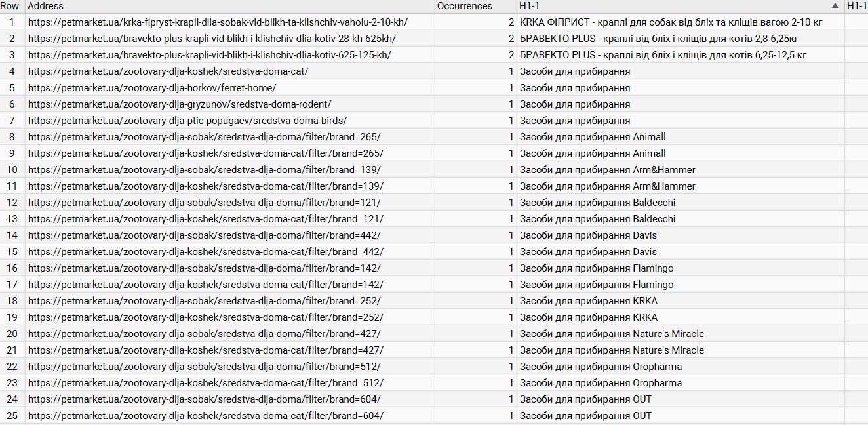Click row number 21

[x=12, y=350]
